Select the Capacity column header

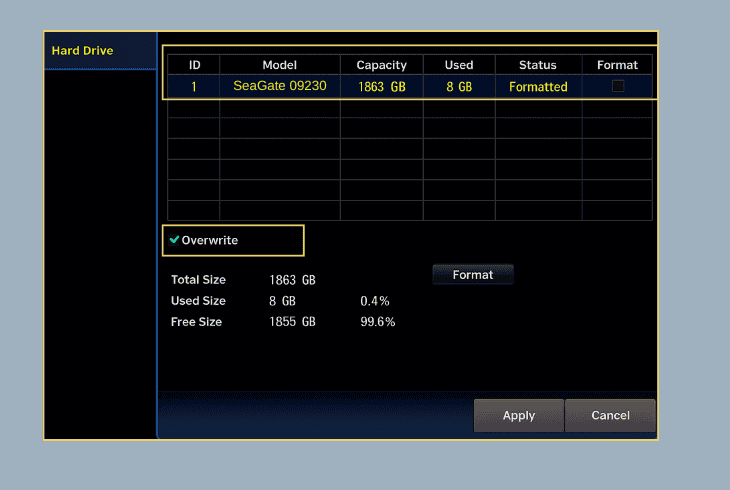[x=382, y=65]
